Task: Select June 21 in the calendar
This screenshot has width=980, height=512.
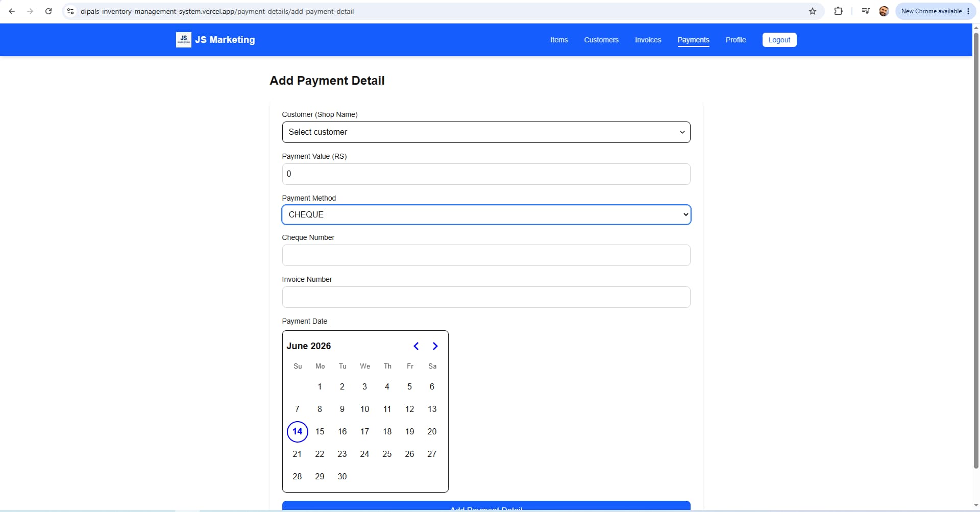Action: click(297, 454)
